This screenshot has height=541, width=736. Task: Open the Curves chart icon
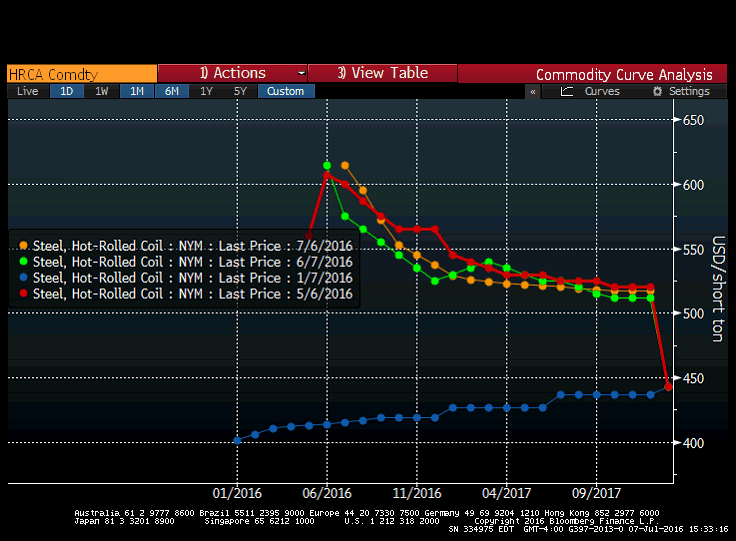tap(566, 91)
